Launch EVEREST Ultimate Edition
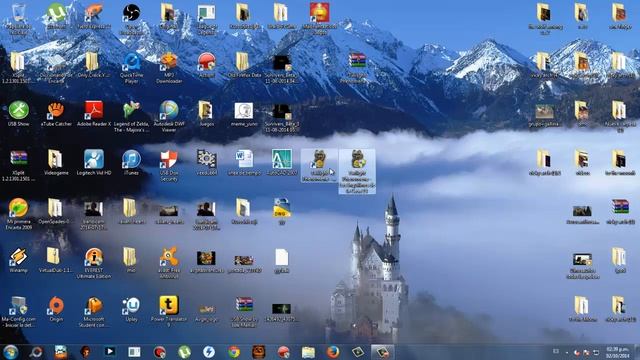The image size is (640, 360). [x=94, y=263]
